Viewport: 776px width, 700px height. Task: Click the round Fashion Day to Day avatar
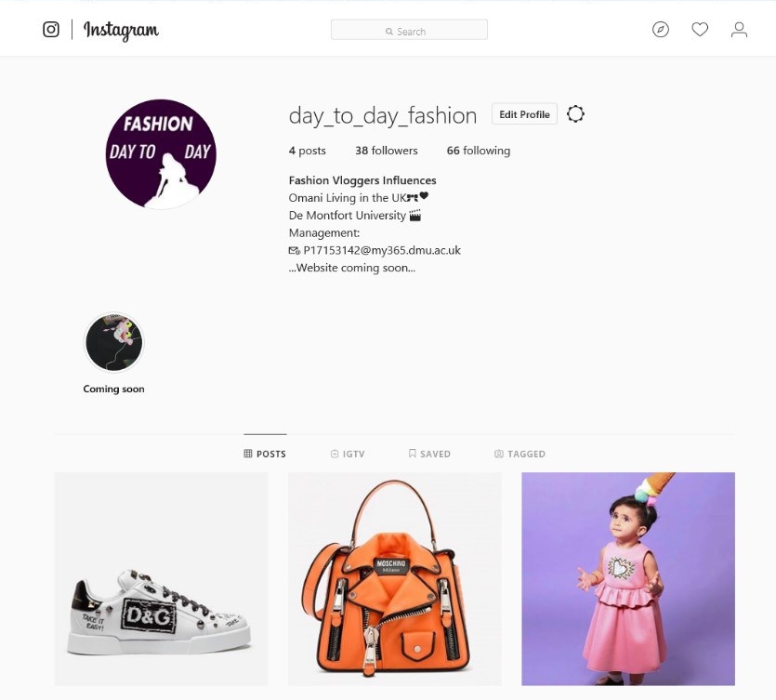(161, 154)
